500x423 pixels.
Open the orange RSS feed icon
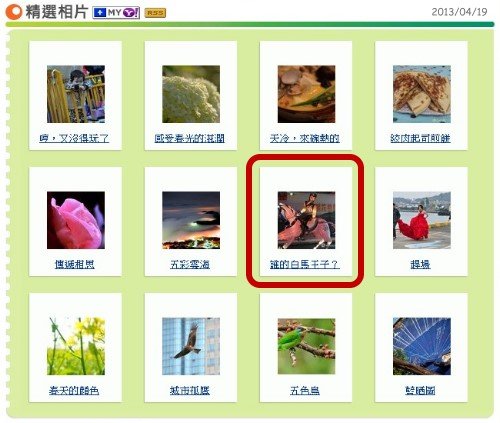(155, 13)
